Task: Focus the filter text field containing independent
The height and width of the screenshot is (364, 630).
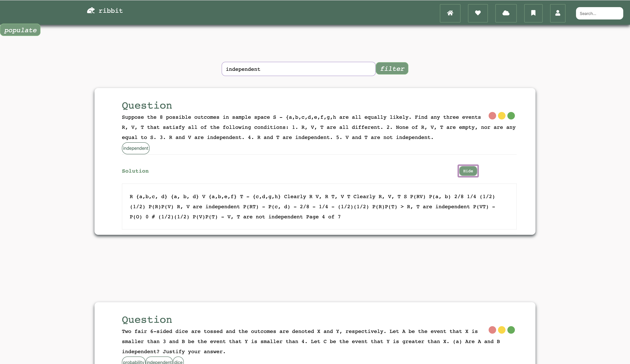Action: pos(298,69)
